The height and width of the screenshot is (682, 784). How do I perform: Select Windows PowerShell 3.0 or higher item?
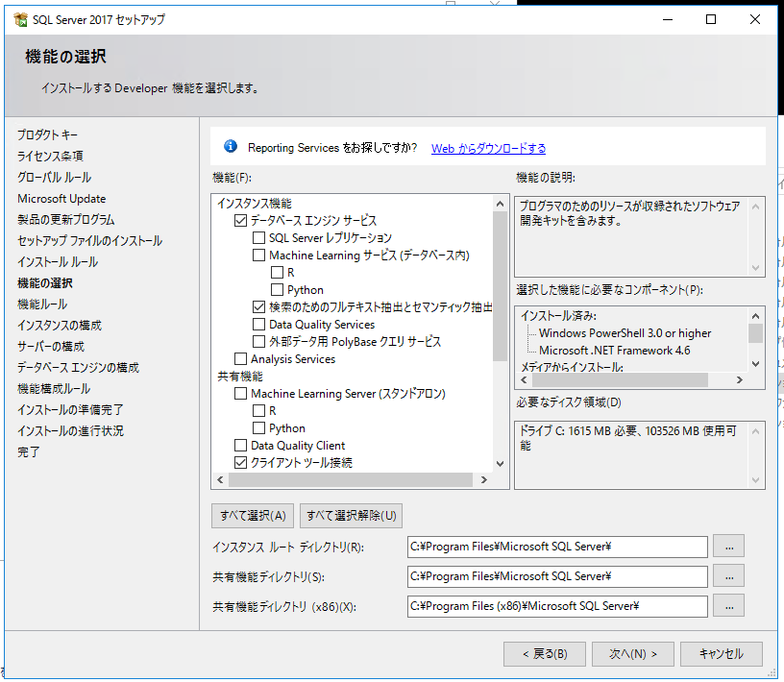[x=625, y=333]
